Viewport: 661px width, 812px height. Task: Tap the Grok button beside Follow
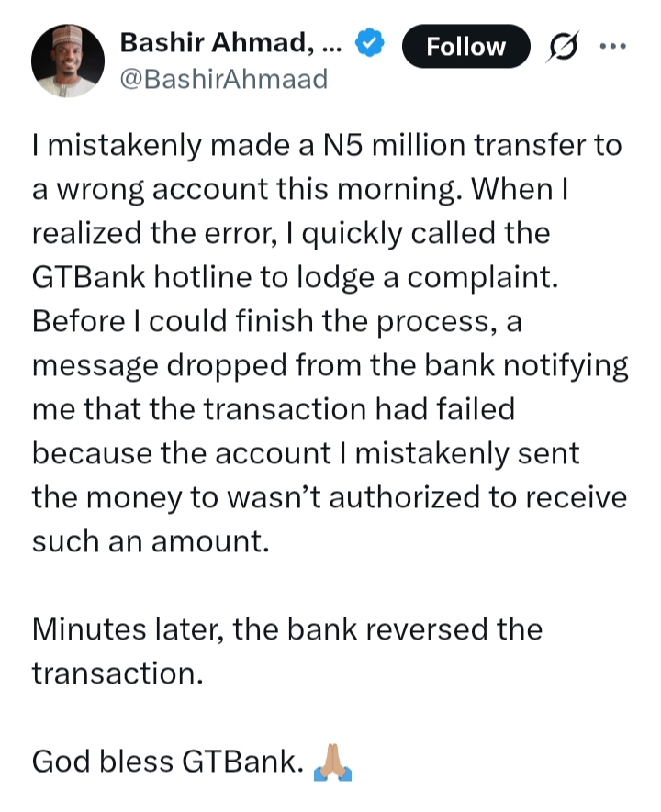point(563,47)
